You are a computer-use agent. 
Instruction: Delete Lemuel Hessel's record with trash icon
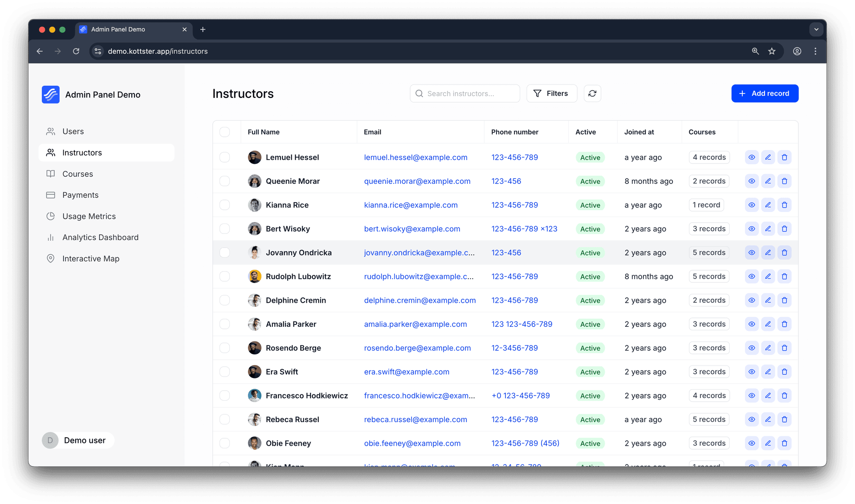(785, 157)
